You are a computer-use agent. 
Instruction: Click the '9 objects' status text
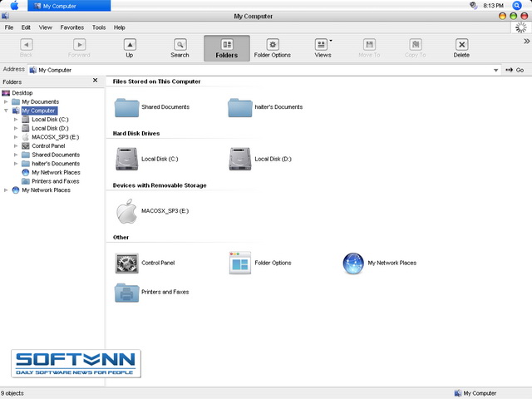click(x=12, y=393)
